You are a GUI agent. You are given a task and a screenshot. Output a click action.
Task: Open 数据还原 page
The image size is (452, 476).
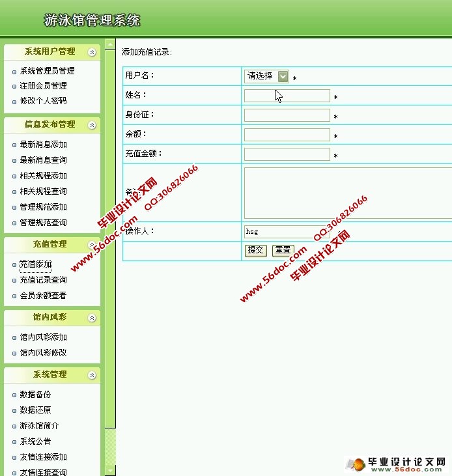point(35,410)
